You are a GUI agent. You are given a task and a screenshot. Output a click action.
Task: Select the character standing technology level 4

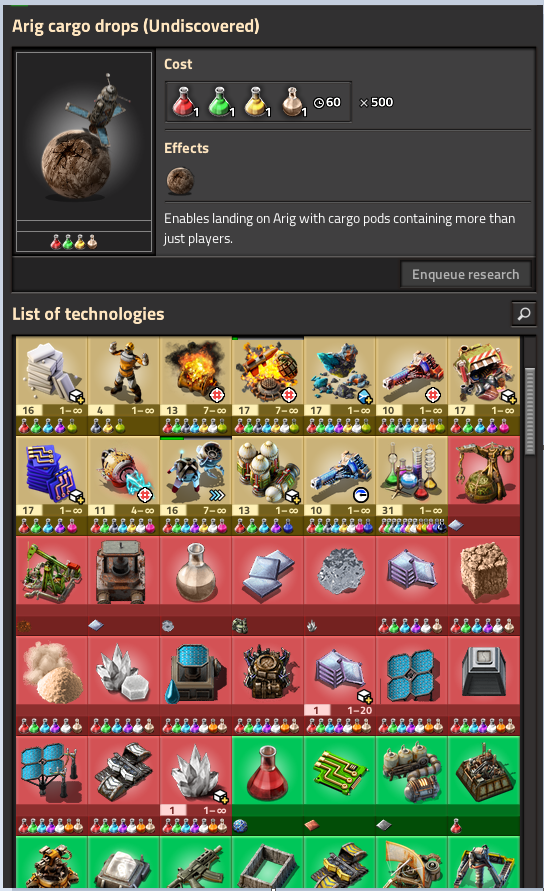123,385
